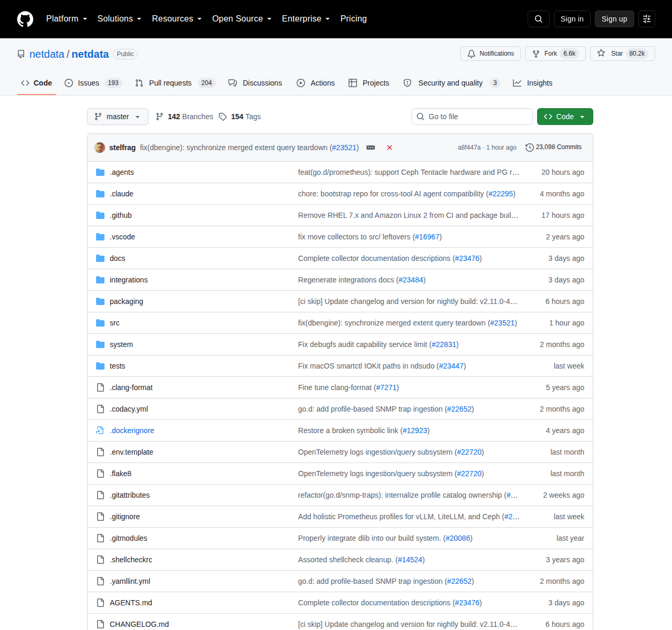Expand the Enterprise menu
672x630 pixels.
point(306,19)
